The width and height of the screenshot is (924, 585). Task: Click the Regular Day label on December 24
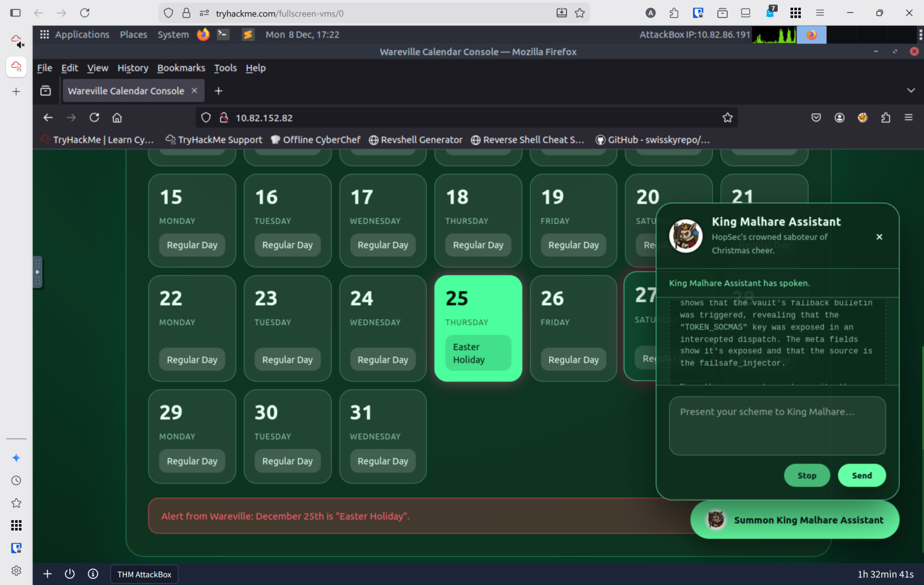[383, 360]
